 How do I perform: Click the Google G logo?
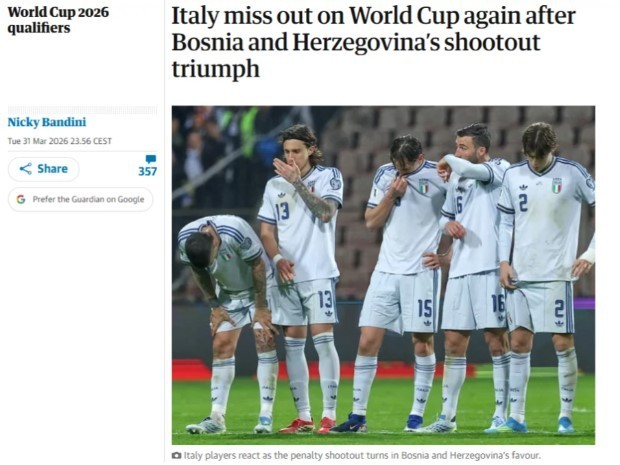(x=21, y=199)
